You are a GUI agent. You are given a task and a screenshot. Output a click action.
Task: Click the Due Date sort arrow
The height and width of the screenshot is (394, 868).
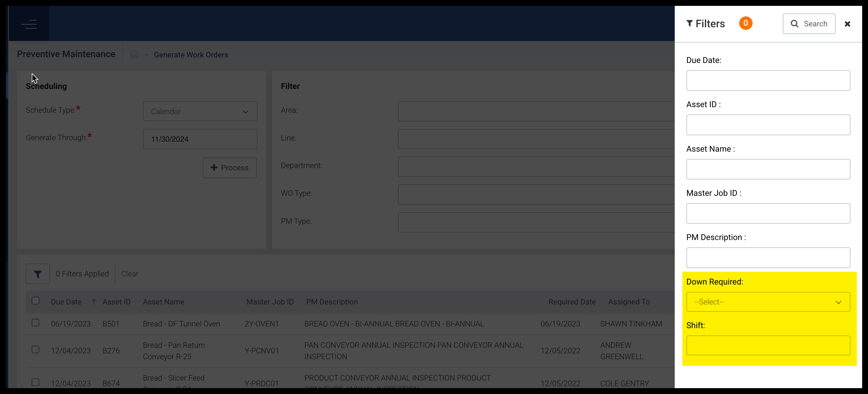point(94,302)
